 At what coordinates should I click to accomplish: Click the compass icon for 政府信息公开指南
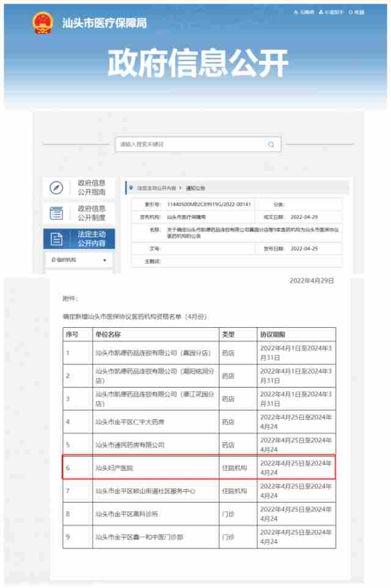(x=57, y=188)
